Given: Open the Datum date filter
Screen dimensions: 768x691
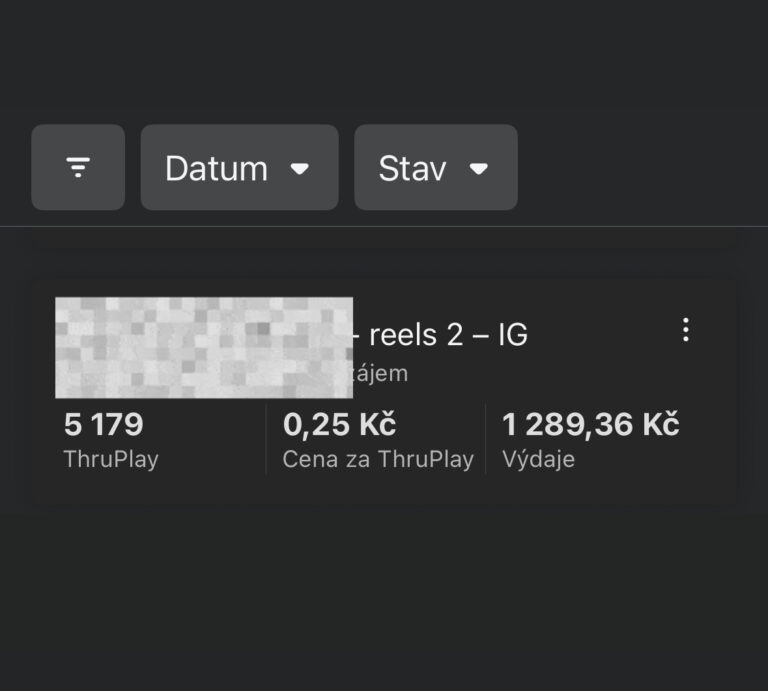Looking at the screenshot, I should coord(239,167).
